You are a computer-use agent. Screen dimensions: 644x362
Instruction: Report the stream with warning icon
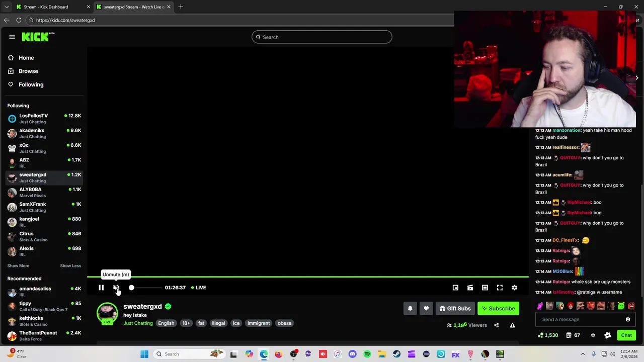click(512, 325)
